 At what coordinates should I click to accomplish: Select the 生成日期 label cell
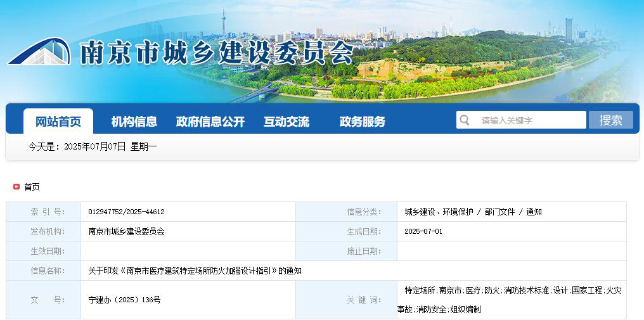click(347, 232)
